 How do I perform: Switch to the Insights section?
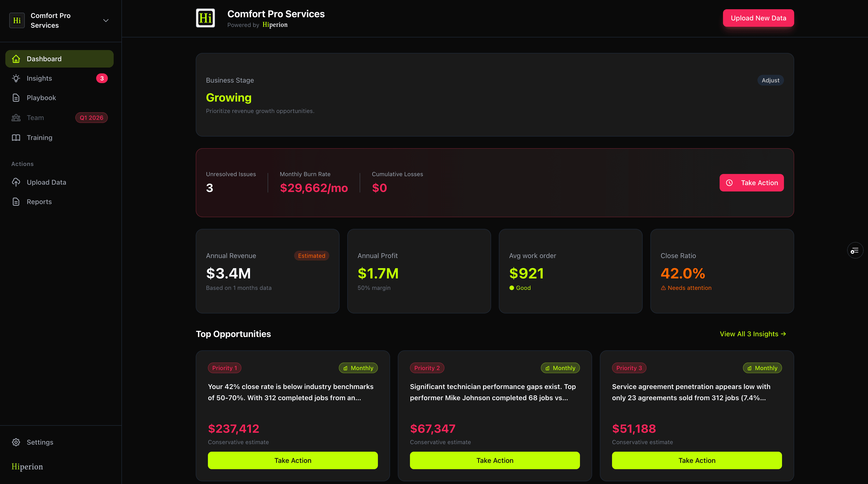(x=39, y=78)
